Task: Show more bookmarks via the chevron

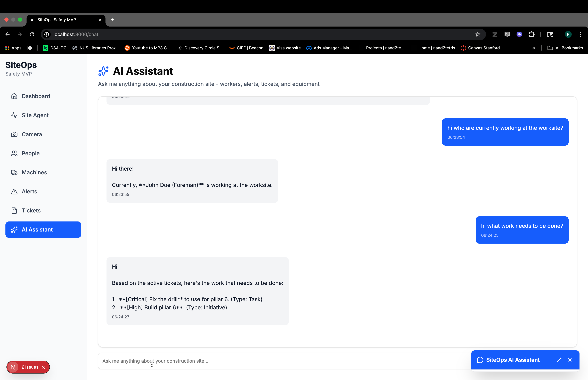Action: click(534, 48)
